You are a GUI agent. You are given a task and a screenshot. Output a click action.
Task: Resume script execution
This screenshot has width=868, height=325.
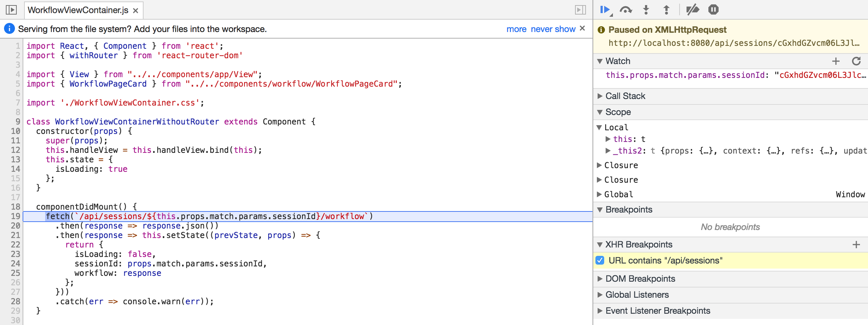click(x=606, y=10)
